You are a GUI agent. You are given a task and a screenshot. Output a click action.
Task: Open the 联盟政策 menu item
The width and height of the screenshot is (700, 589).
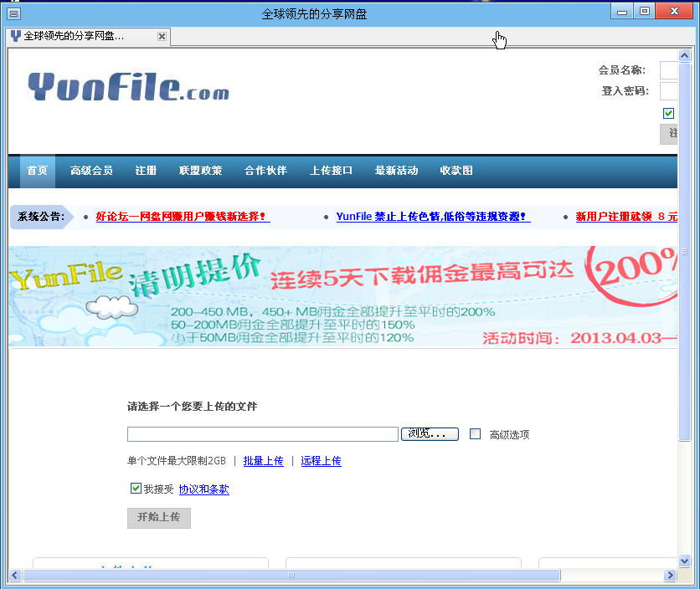(x=200, y=170)
